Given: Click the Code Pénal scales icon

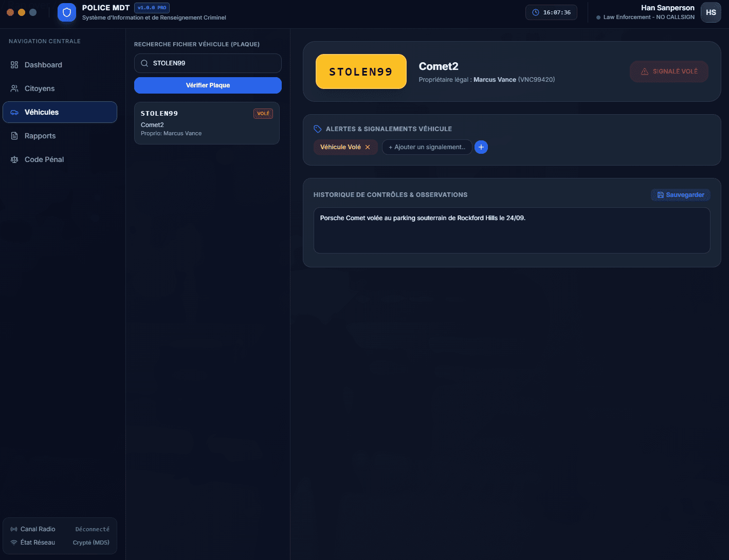Looking at the screenshot, I should tap(14, 159).
